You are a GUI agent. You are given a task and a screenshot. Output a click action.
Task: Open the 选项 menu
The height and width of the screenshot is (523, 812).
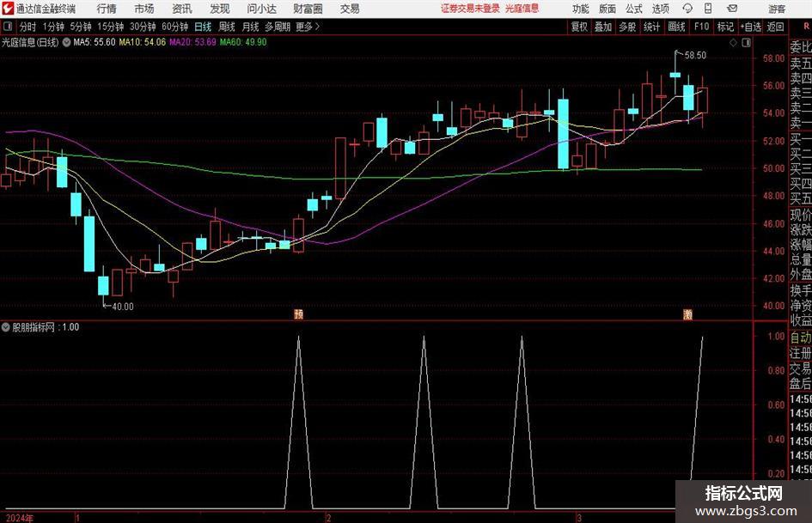coord(660,9)
